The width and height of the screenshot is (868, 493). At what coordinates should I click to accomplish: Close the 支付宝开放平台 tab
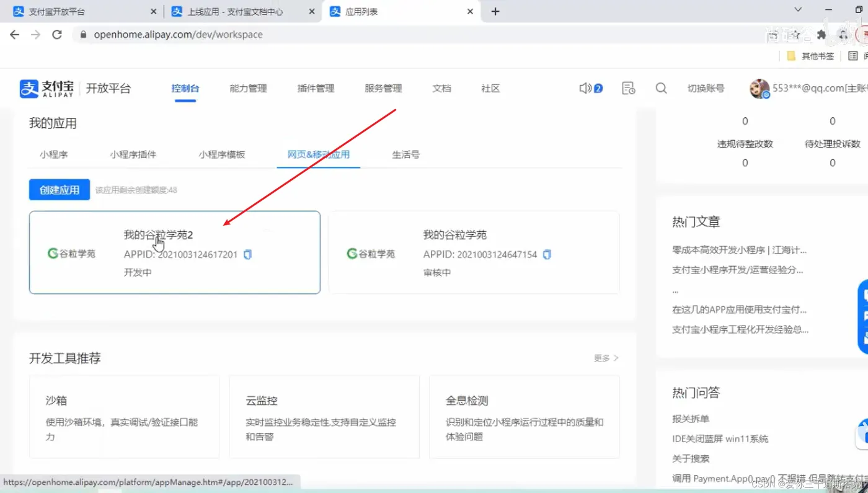point(154,12)
